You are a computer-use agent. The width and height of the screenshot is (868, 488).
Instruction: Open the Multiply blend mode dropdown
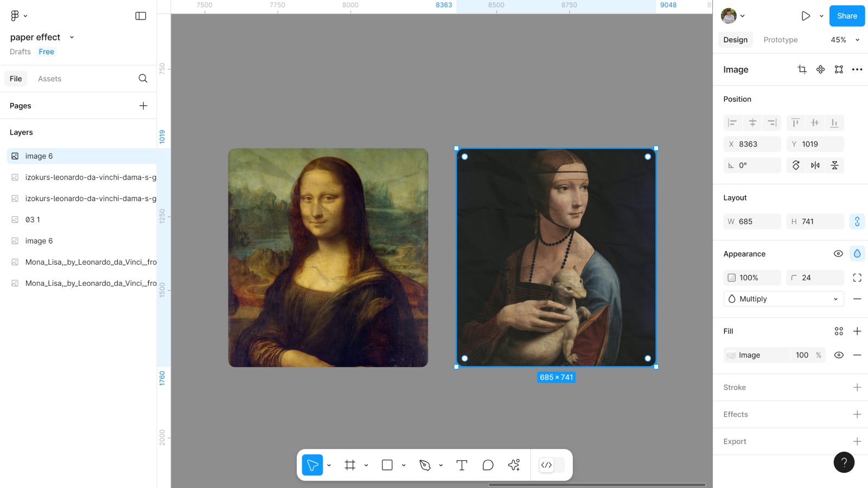coord(783,299)
